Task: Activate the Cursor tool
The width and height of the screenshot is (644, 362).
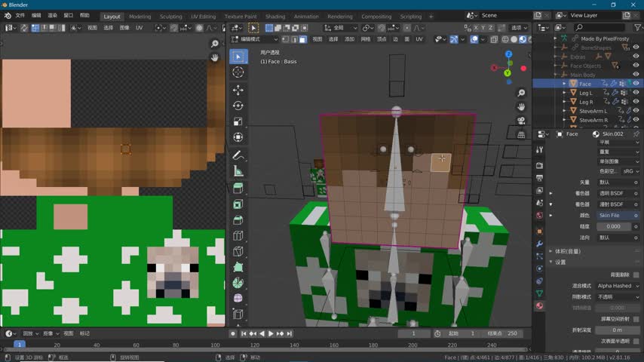Action: [x=238, y=72]
